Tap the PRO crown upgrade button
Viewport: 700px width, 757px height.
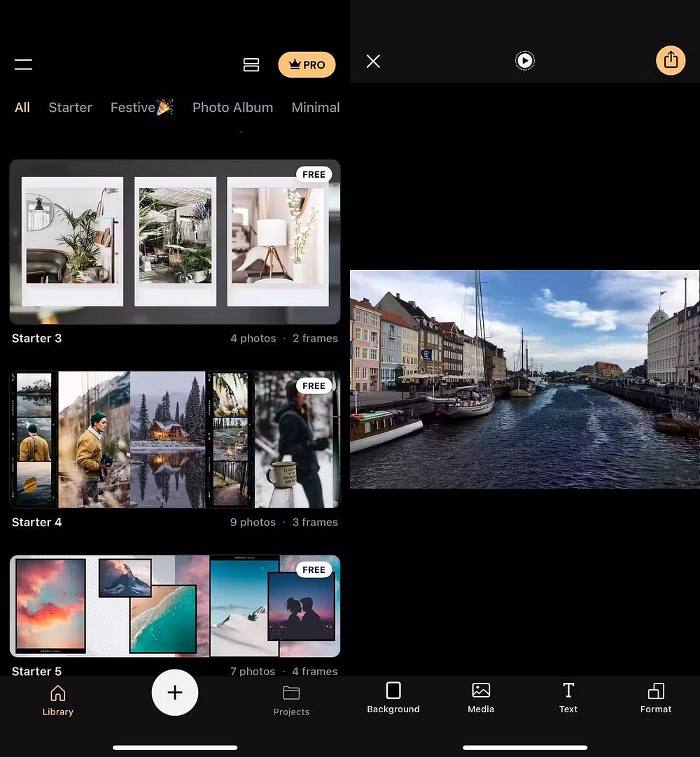click(307, 64)
